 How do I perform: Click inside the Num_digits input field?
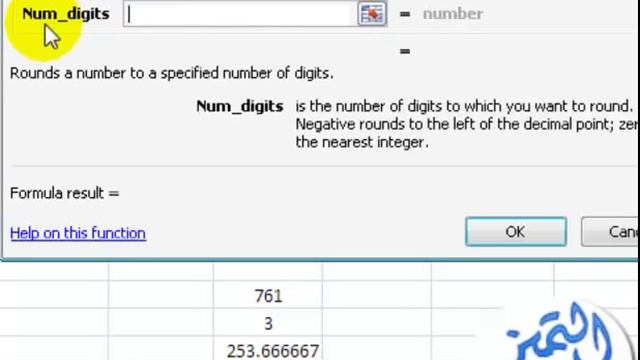[240, 14]
